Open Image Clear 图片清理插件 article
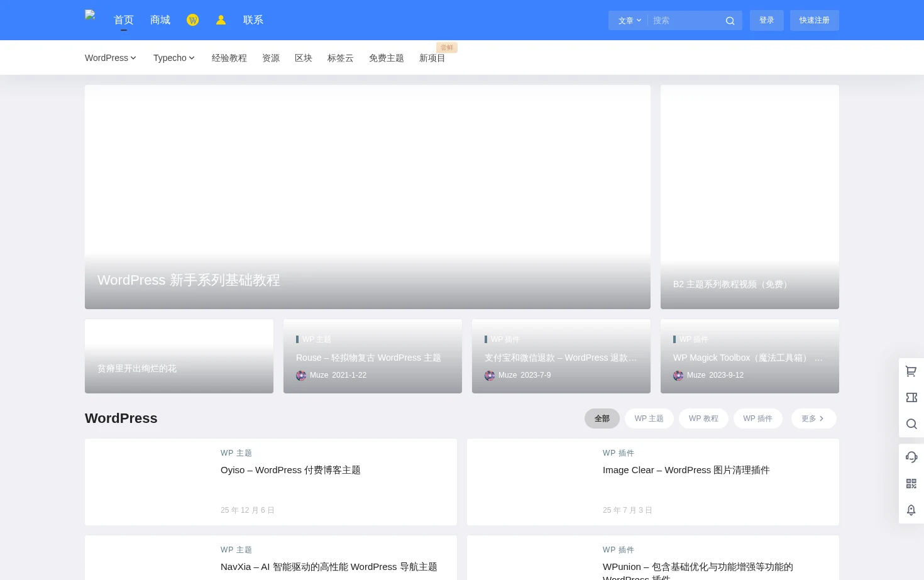Image resolution: width=924 pixels, height=580 pixels. pyautogui.click(x=686, y=470)
